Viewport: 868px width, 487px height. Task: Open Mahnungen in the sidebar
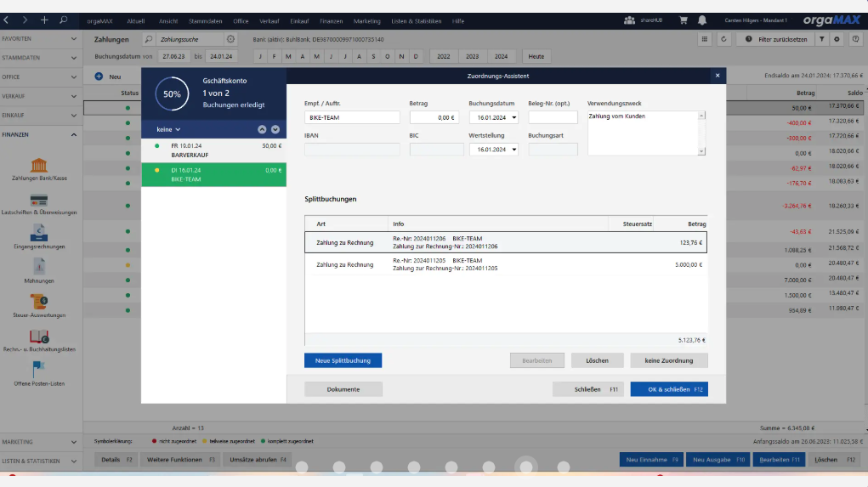pos(39,272)
